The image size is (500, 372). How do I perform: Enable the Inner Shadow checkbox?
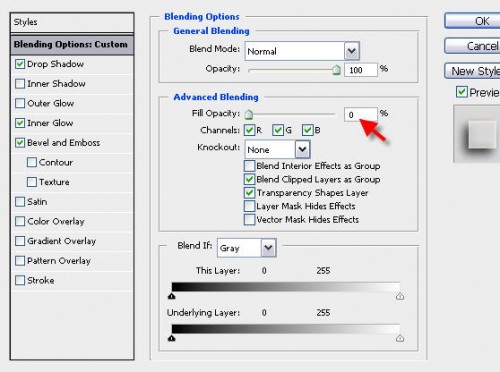click(20, 84)
